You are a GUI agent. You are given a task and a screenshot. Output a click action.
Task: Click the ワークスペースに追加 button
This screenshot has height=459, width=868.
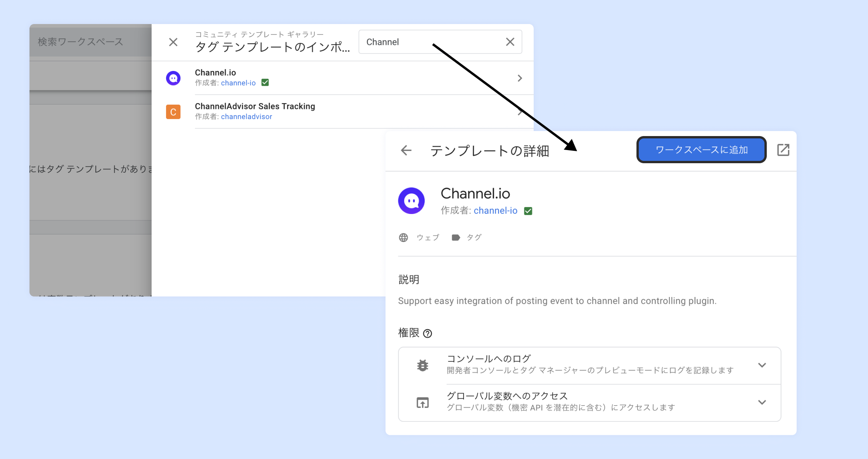(701, 150)
